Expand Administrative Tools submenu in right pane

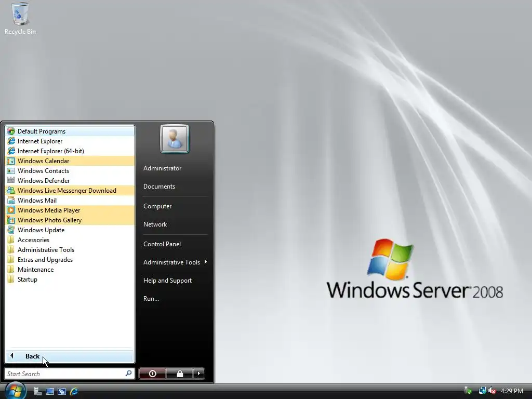coord(175,262)
